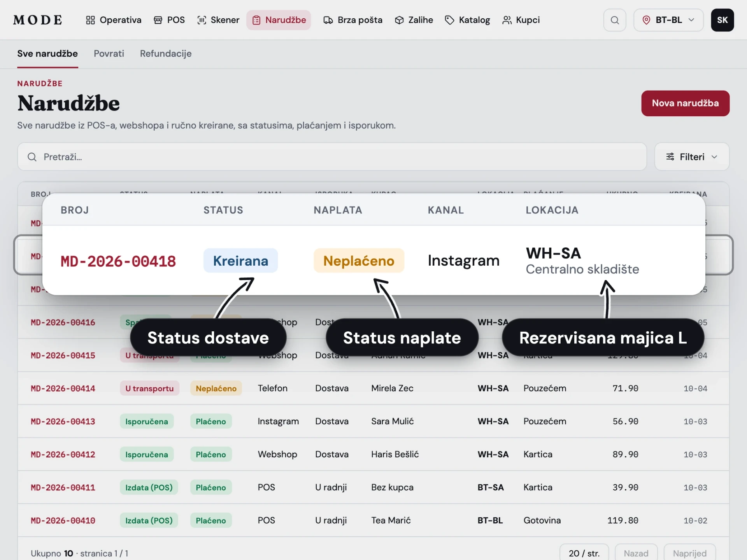The width and height of the screenshot is (747, 560).
Task: Open order MD-2026-00413
Action: click(x=63, y=422)
